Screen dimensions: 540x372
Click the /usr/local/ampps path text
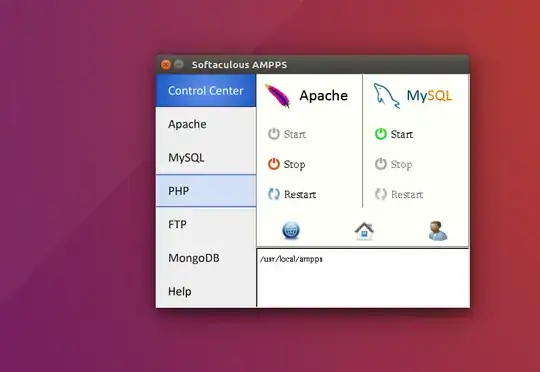[291, 259]
